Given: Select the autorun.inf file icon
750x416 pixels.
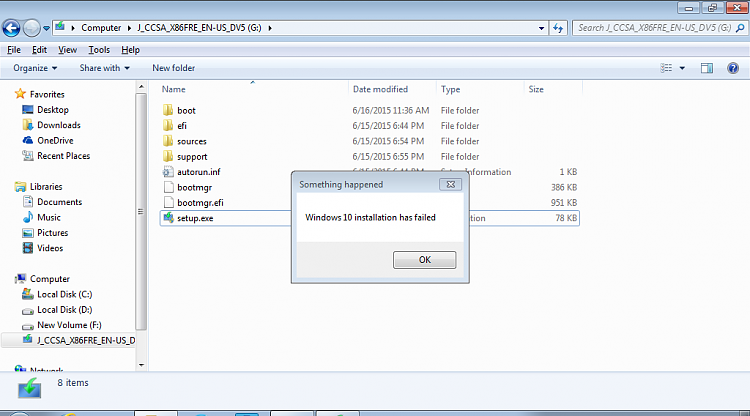Looking at the screenshot, I should click(167, 171).
